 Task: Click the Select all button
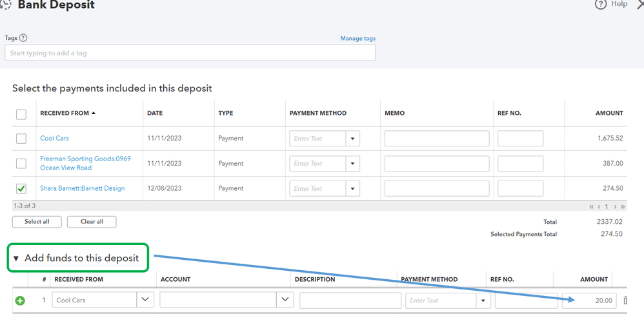(37, 222)
